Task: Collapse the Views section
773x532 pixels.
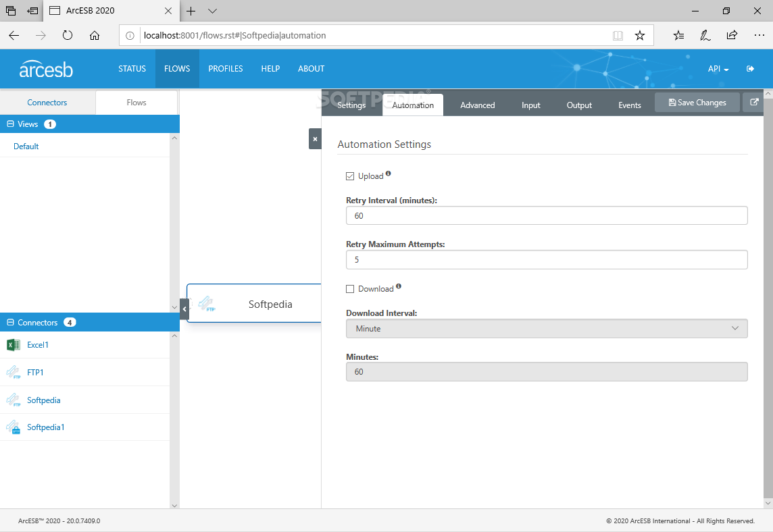Action: click(10, 124)
